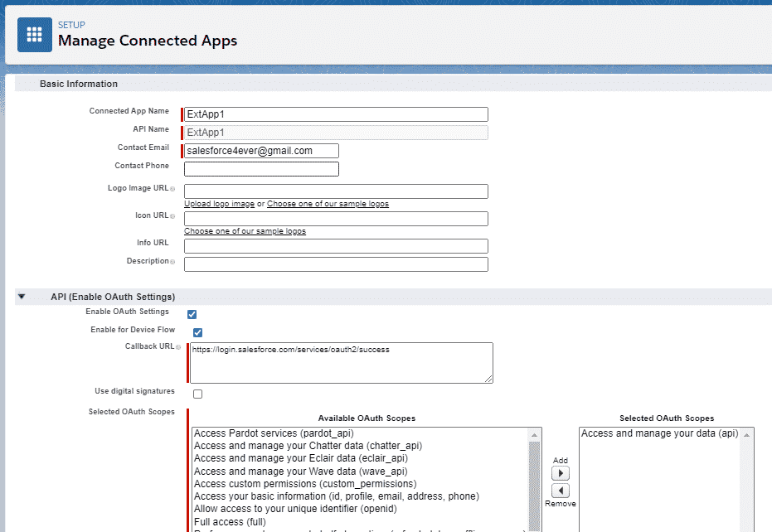Click the Remove arrow under Add

[561, 491]
